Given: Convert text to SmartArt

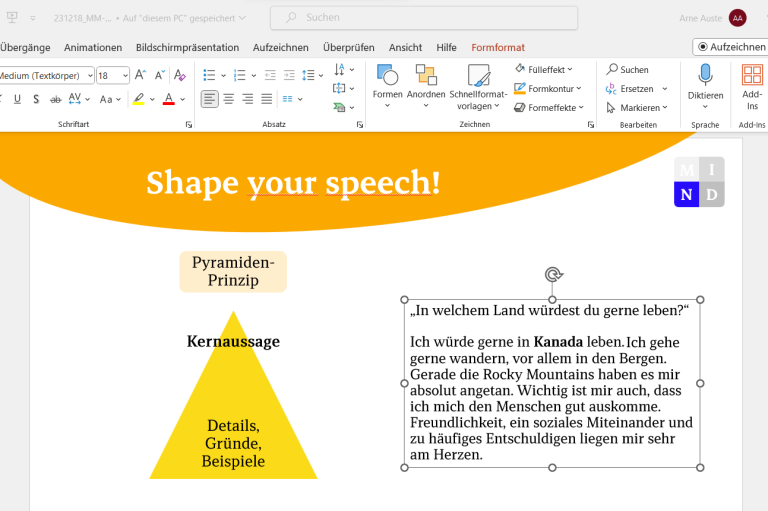Looking at the screenshot, I should pyautogui.click(x=344, y=107).
